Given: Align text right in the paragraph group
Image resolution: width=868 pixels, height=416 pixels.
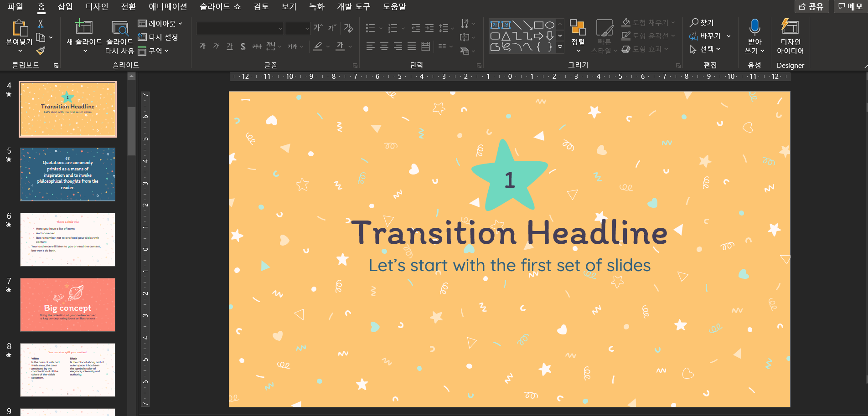Looking at the screenshot, I should point(398,46).
